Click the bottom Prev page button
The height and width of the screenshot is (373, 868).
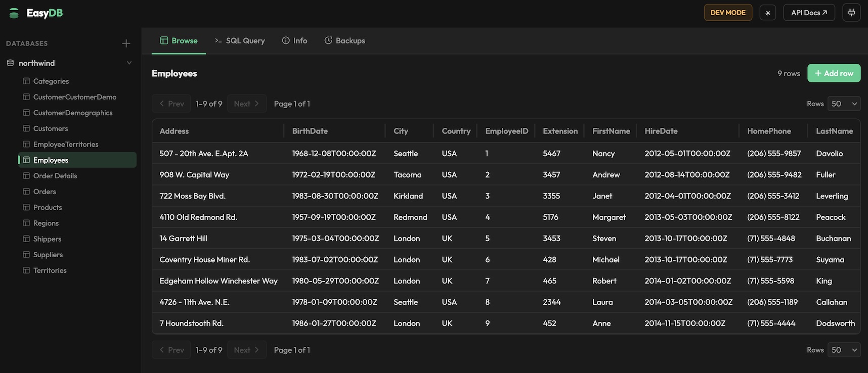[x=171, y=350]
